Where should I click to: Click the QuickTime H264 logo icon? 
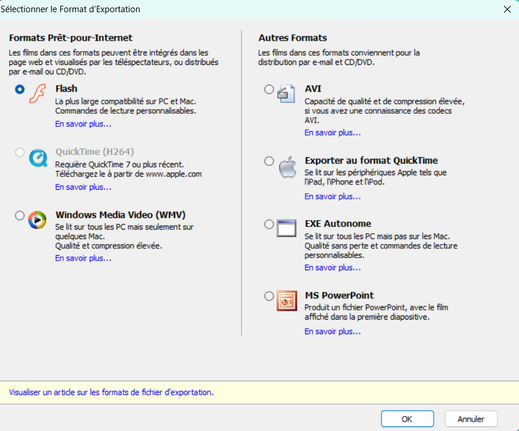(x=38, y=157)
